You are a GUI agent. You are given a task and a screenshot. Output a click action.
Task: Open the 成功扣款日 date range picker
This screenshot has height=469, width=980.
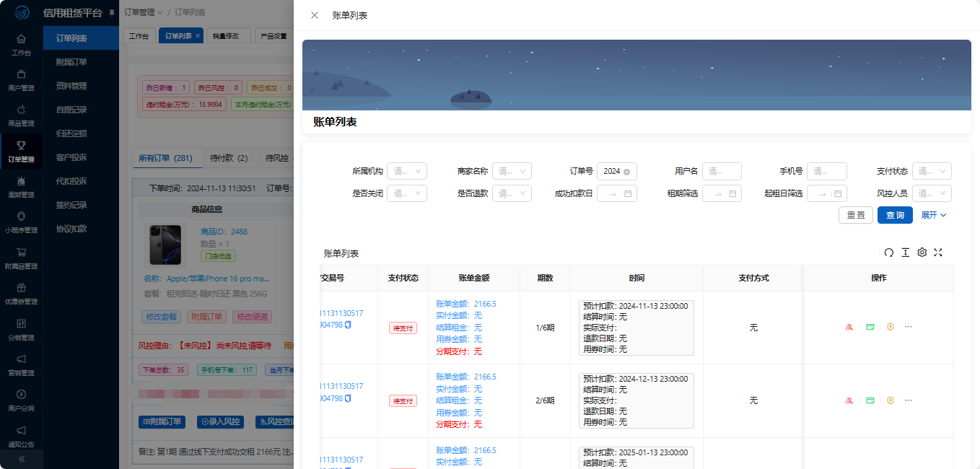pos(617,193)
